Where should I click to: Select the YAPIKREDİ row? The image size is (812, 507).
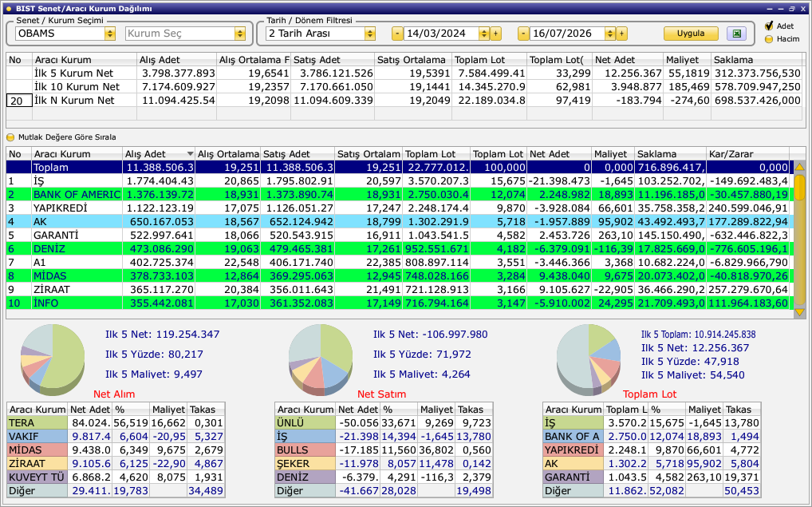(399, 208)
